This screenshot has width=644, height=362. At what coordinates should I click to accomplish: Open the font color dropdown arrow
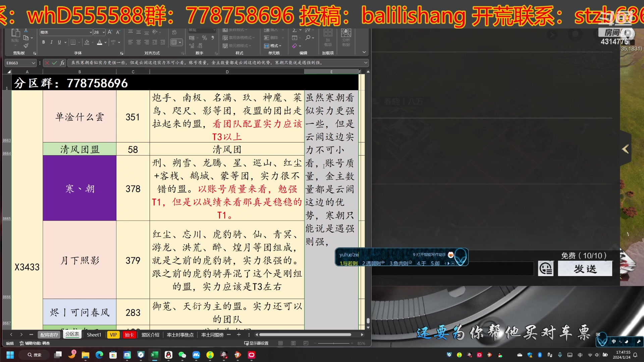pyautogui.click(x=105, y=43)
